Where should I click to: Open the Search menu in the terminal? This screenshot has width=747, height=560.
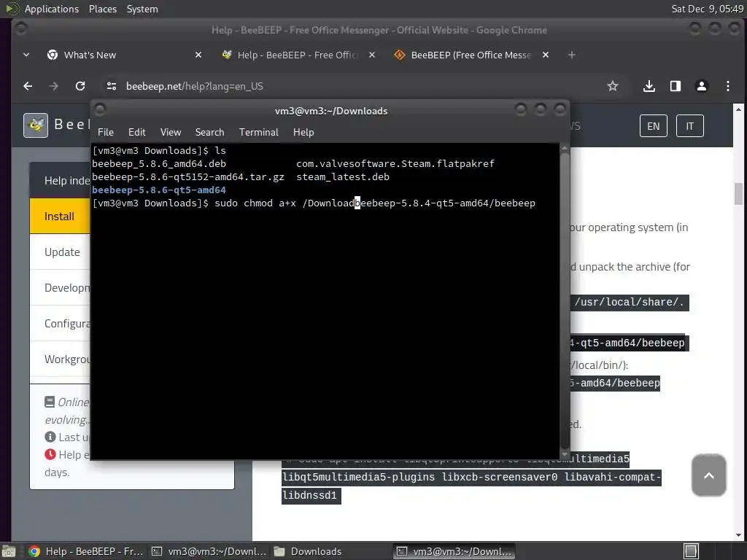pos(209,133)
